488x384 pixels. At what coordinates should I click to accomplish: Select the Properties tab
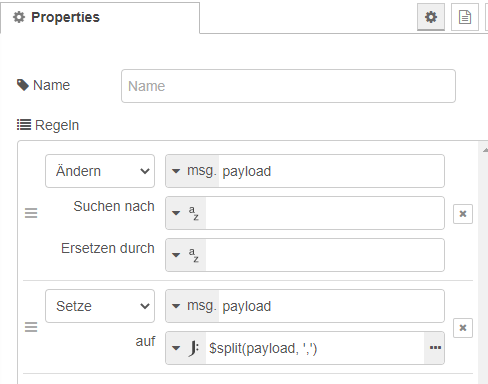[x=100, y=18]
